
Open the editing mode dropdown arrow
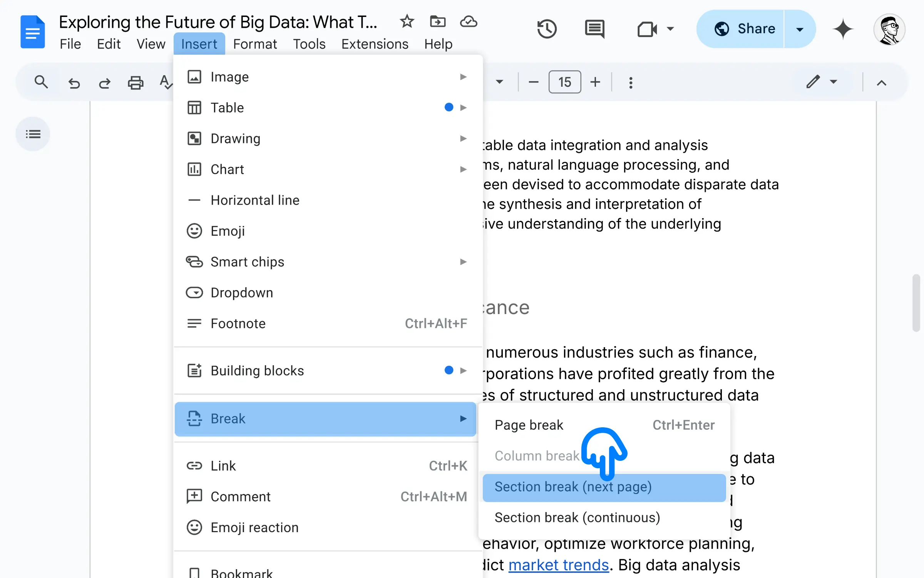click(x=834, y=82)
